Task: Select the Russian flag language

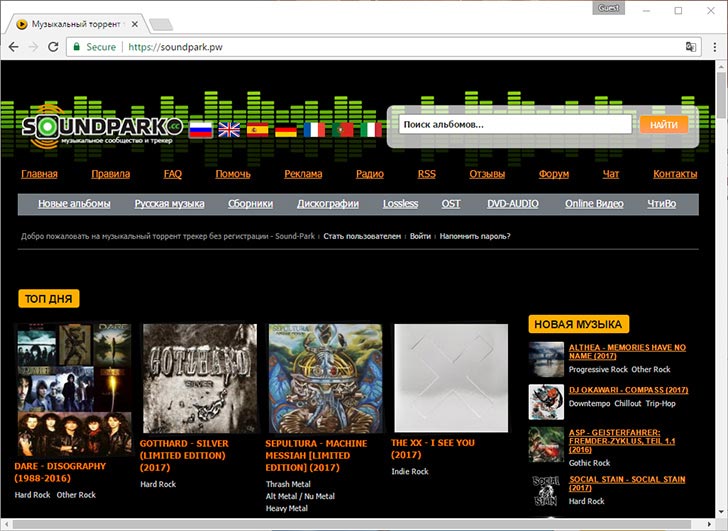Action: pos(201,130)
